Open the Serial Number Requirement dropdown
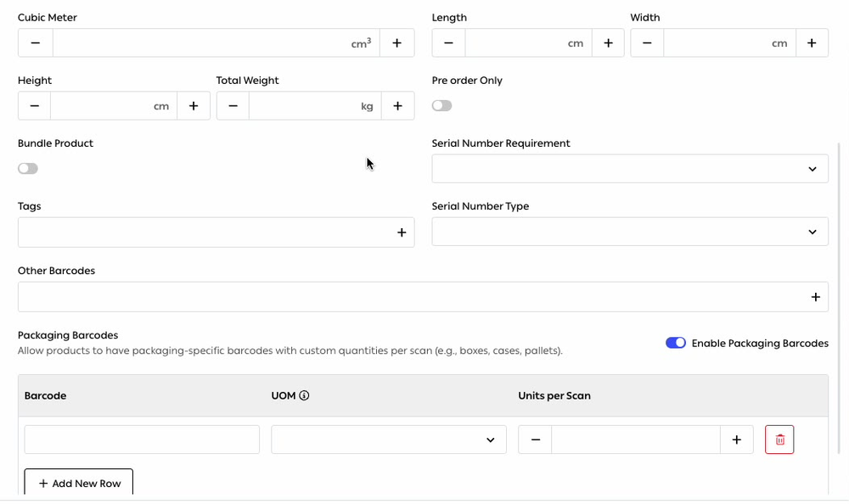The image size is (849, 504). (630, 168)
